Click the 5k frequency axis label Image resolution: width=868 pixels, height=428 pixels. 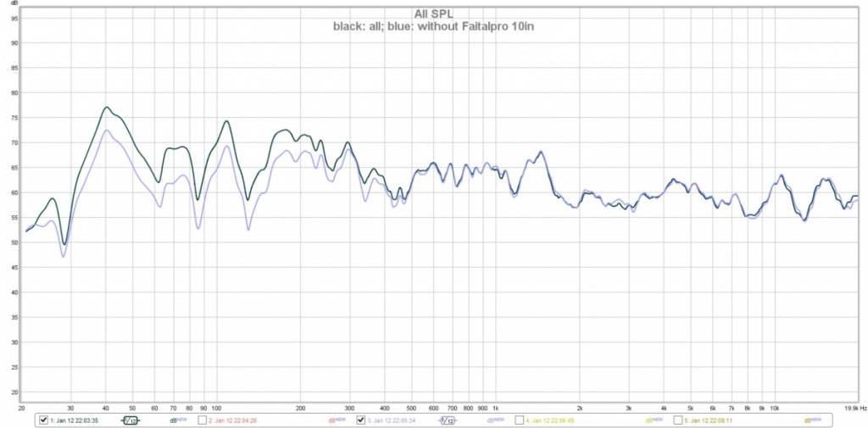click(x=690, y=408)
